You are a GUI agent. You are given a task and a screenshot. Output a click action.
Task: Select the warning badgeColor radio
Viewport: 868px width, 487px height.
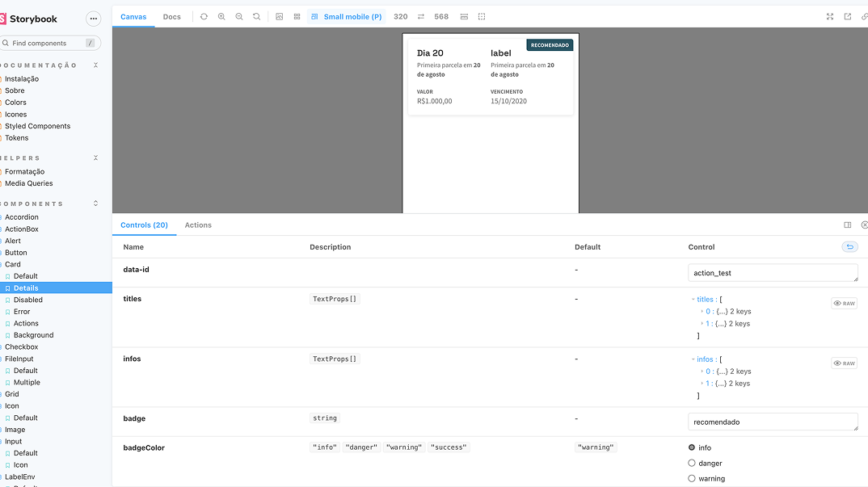(x=692, y=478)
